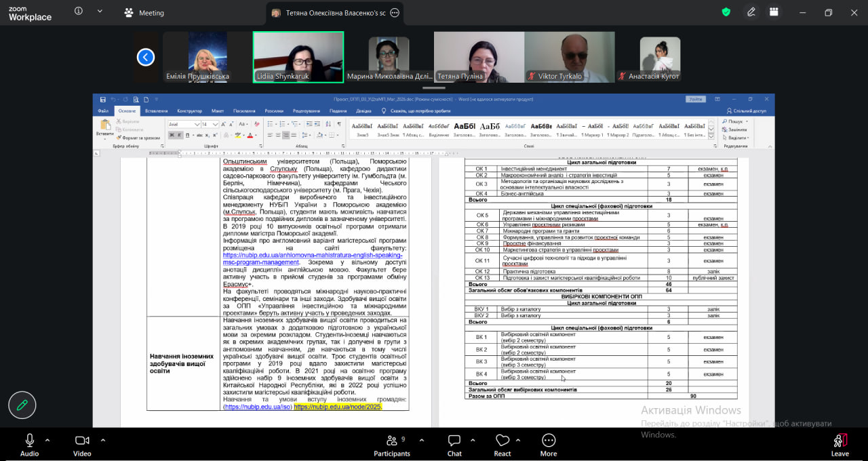This screenshot has width=868, height=461.
Task: Open the Participants panel
Action: pyautogui.click(x=391, y=445)
